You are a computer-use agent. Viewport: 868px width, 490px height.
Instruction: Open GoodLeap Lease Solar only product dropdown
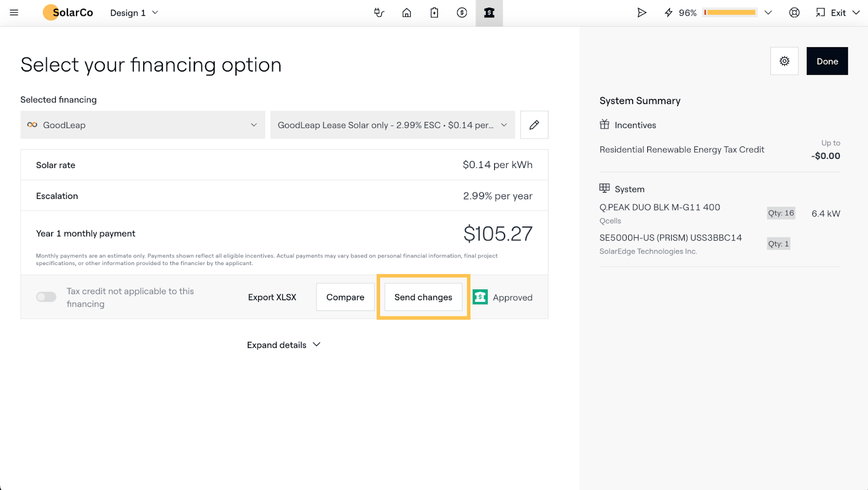click(392, 125)
